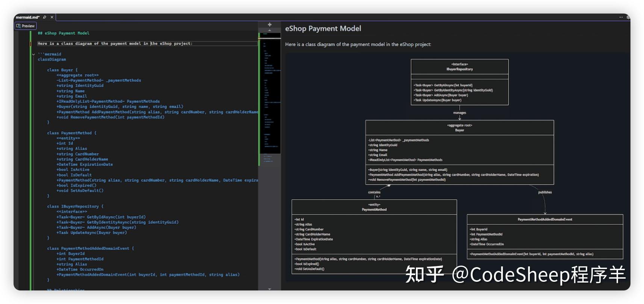
Task: Click the preview intro paragraph text
Action: 358,44
